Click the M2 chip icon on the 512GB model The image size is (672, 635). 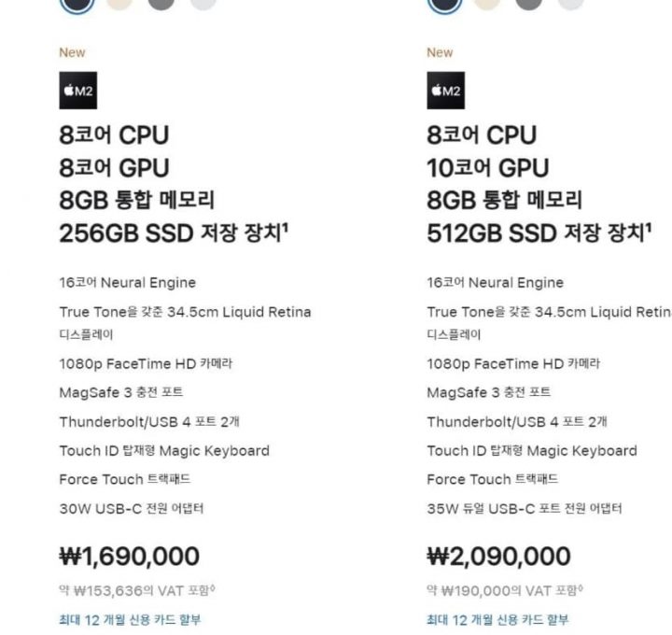click(446, 91)
